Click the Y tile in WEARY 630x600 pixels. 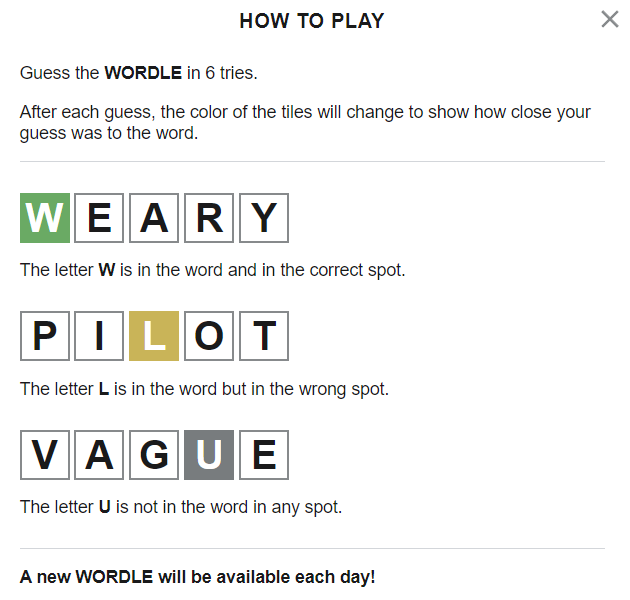pos(264,218)
